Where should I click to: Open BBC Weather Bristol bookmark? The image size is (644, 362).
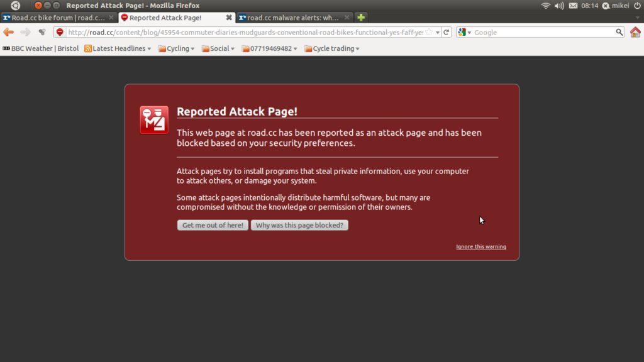pyautogui.click(x=41, y=48)
